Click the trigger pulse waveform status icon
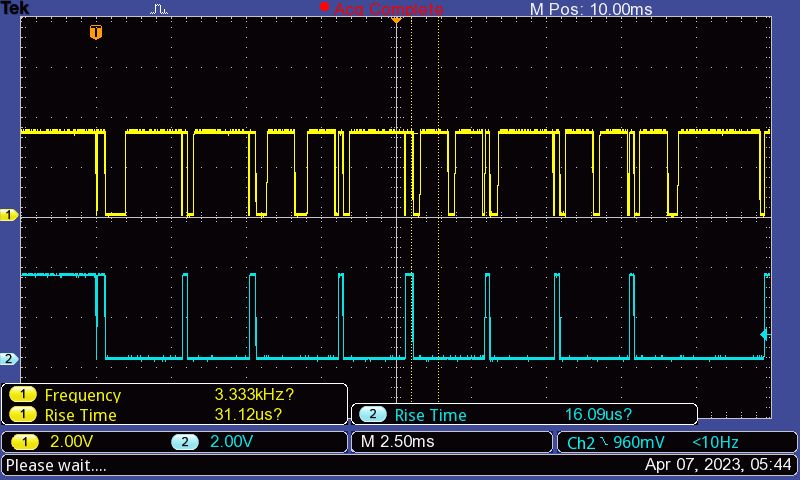The height and width of the screenshot is (480, 800). 160,9
